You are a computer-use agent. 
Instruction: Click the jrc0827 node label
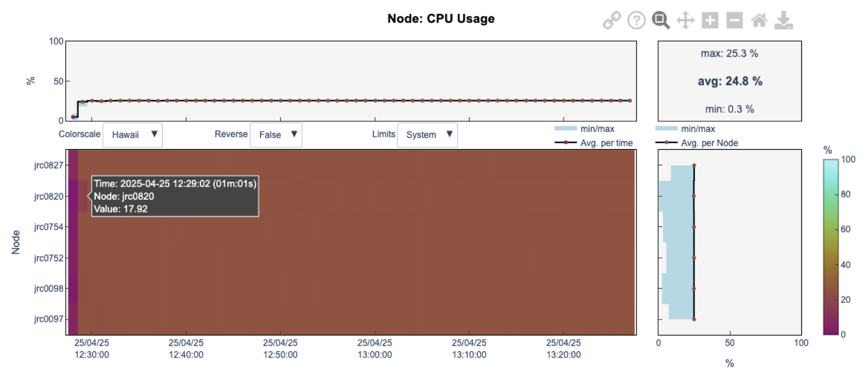(x=48, y=165)
